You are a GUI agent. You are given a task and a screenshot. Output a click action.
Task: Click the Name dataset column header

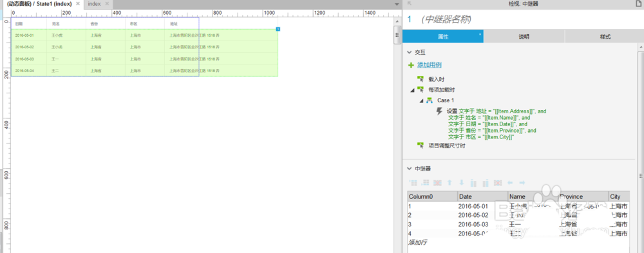click(x=533, y=197)
